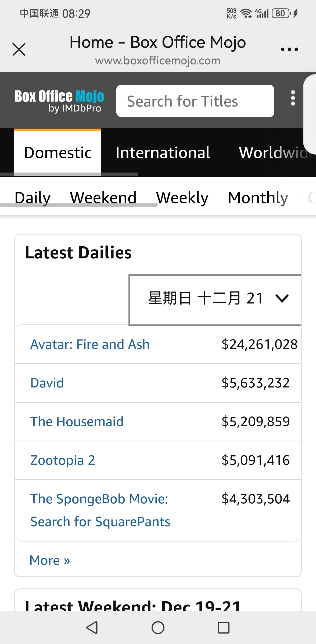Image resolution: width=316 pixels, height=644 pixels.
Task: Open The Housemaid movie link
Action: tap(77, 422)
